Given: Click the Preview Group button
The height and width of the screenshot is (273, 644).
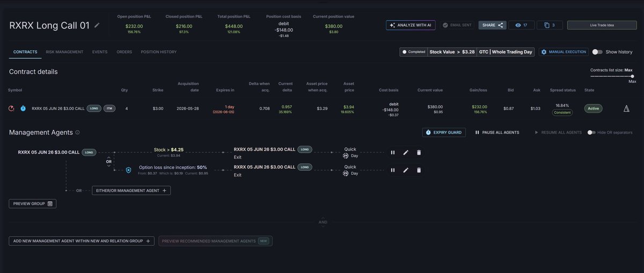Looking at the screenshot, I should [32, 204].
